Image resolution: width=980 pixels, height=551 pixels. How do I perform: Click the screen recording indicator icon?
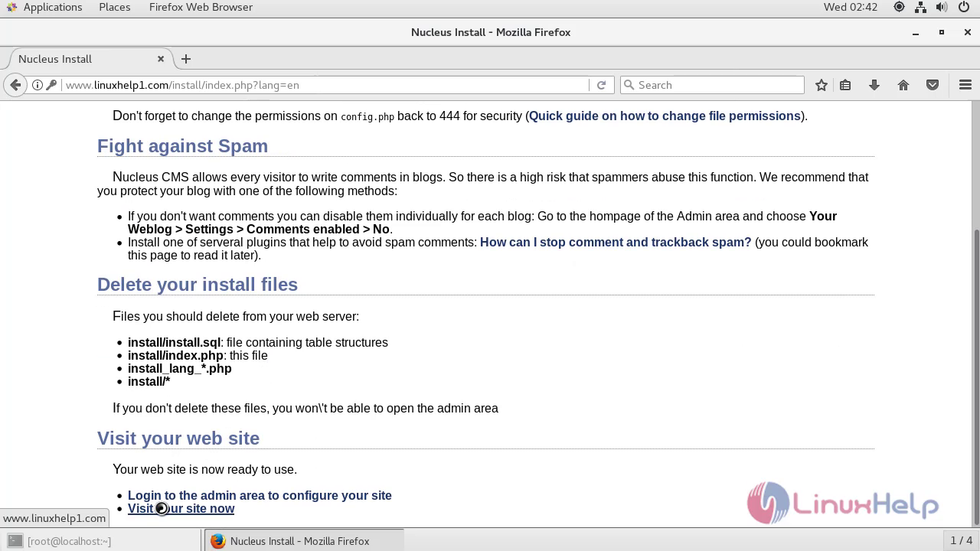(899, 7)
